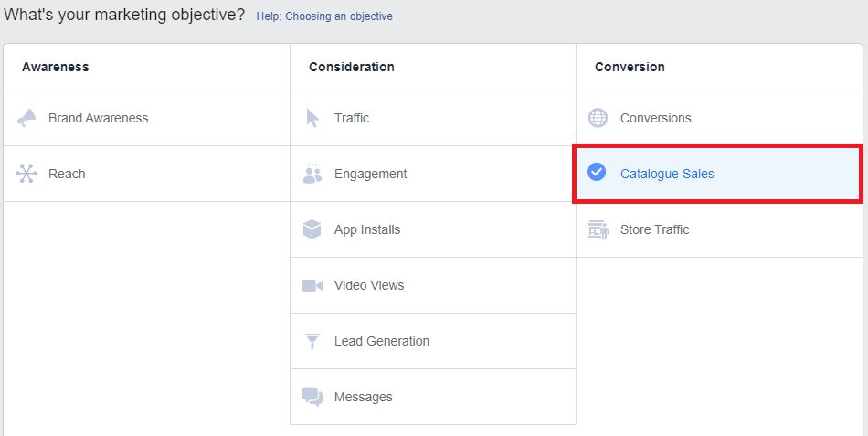Click the Consideration column heading
The height and width of the screenshot is (436, 868).
tap(352, 67)
